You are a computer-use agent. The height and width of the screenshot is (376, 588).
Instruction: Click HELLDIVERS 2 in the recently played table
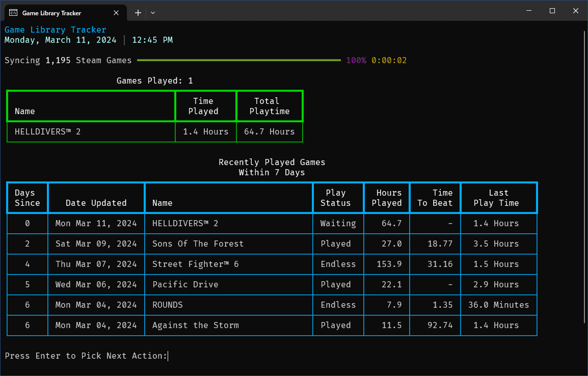(185, 224)
